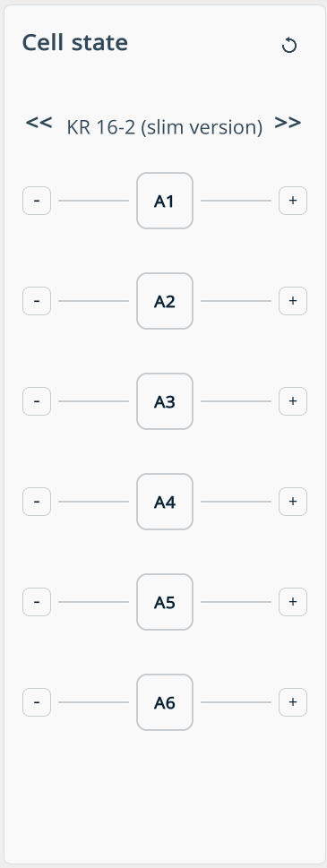Select the A2 axis box
The image size is (327, 868).
point(165,301)
